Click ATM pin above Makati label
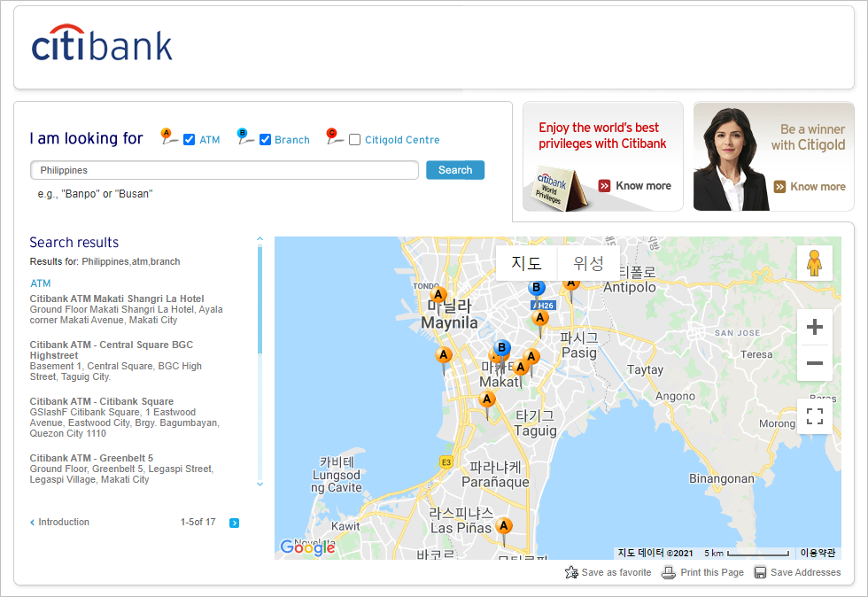Viewport: 868px width, 597px height. (520, 368)
